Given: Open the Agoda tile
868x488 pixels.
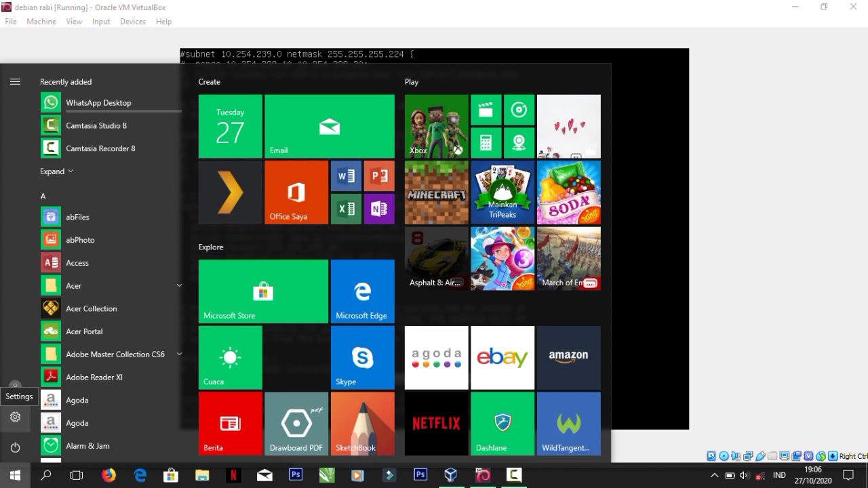Looking at the screenshot, I should tap(436, 358).
